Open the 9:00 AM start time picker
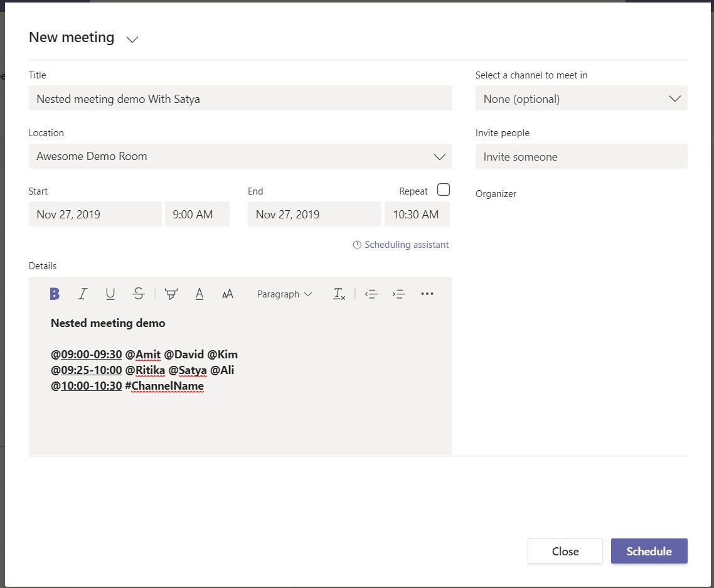The image size is (714, 588). 197,214
